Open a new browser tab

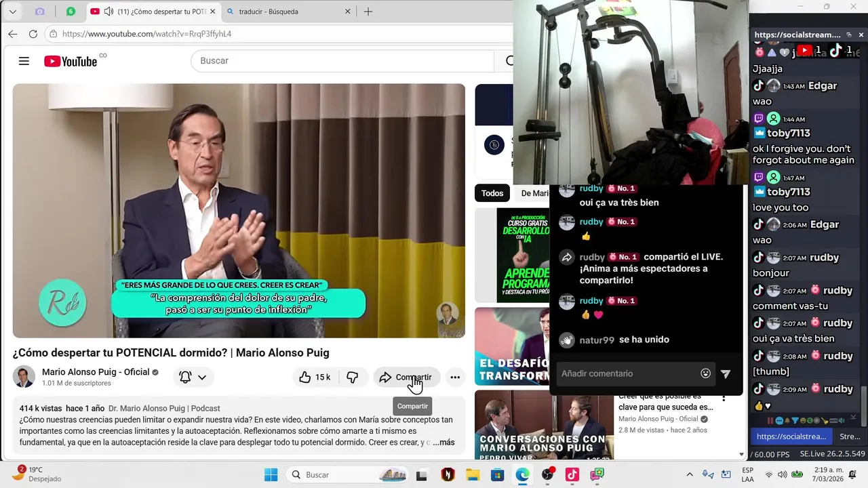(x=368, y=12)
